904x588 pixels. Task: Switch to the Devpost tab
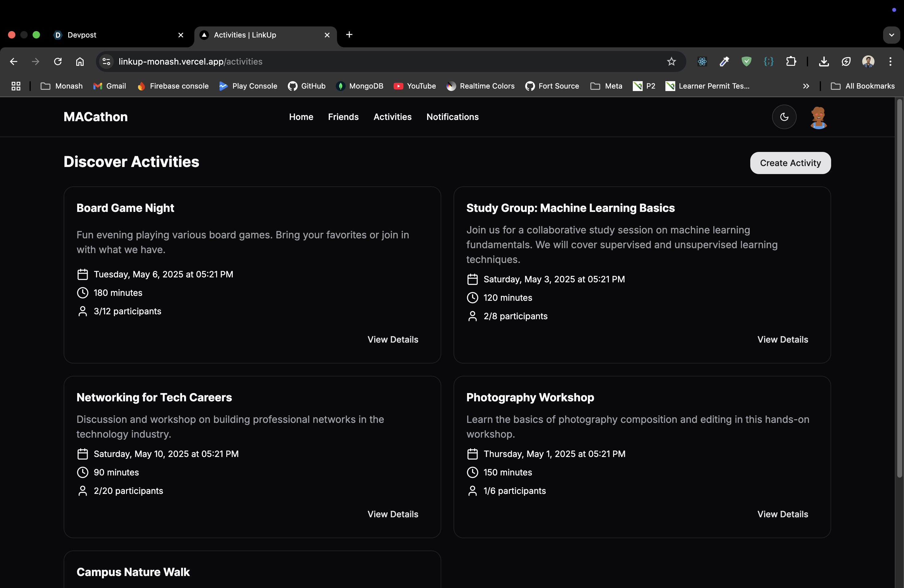tap(114, 35)
